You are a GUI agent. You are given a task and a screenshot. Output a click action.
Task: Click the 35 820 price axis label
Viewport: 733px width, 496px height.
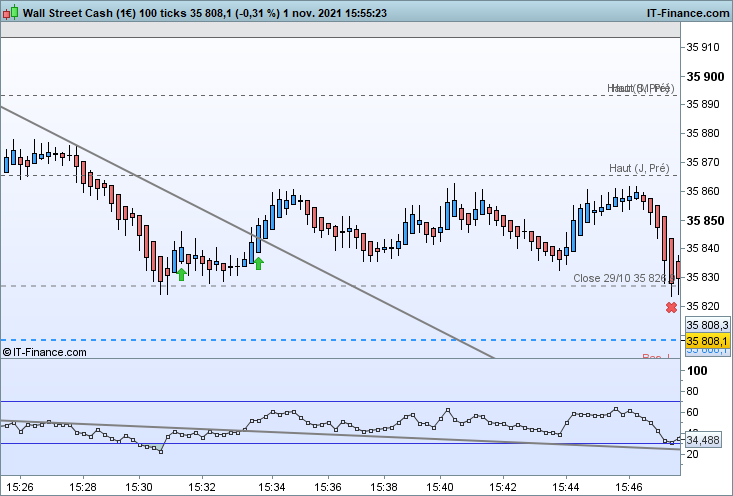702,306
